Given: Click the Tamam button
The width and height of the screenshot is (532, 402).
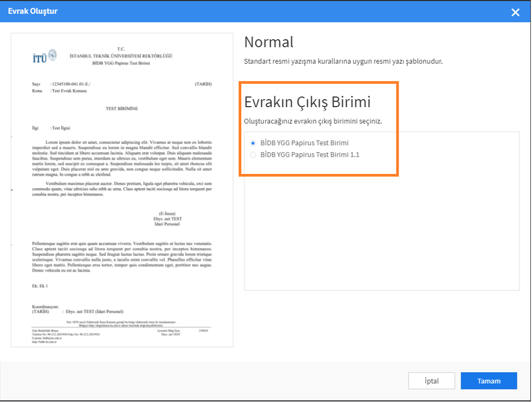Looking at the screenshot, I should (488, 381).
